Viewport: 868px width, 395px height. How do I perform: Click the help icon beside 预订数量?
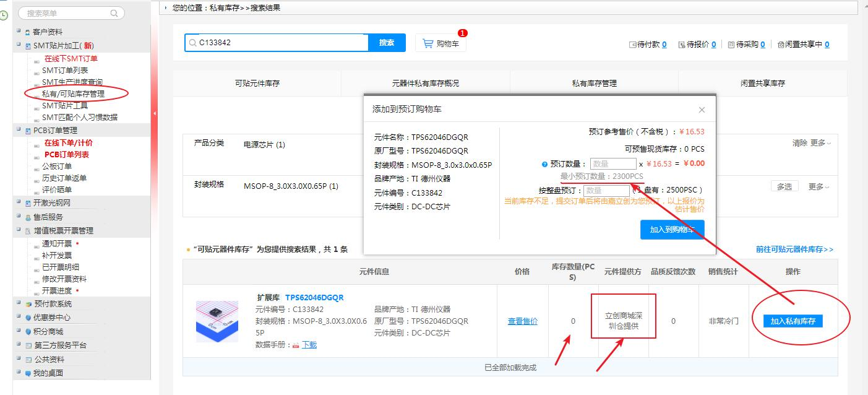click(544, 164)
